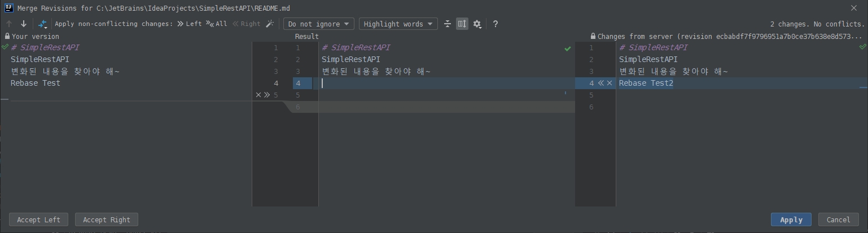
Task: Click 'Result' pane title
Action: coord(306,36)
